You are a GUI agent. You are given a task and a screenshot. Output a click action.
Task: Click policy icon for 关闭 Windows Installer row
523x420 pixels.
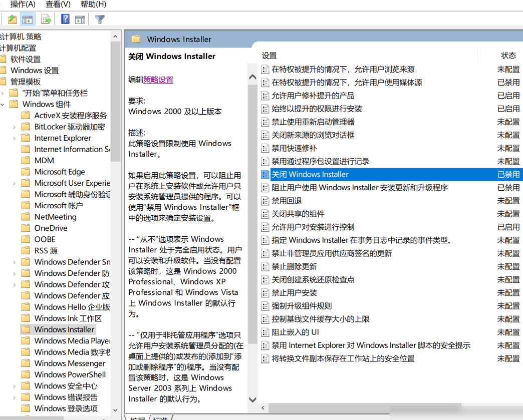265,175
